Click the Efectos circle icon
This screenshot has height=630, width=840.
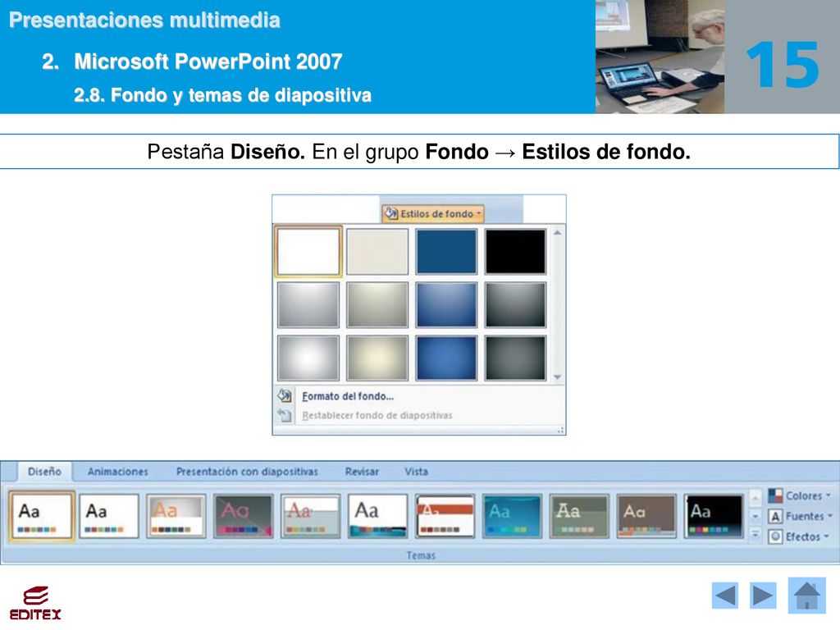[x=775, y=536]
